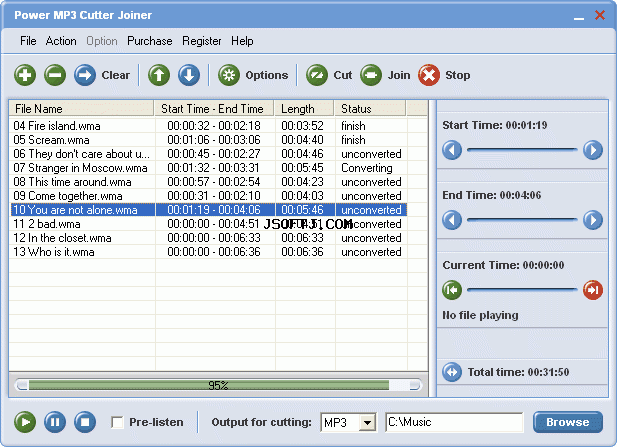Click the Options text label

point(267,75)
